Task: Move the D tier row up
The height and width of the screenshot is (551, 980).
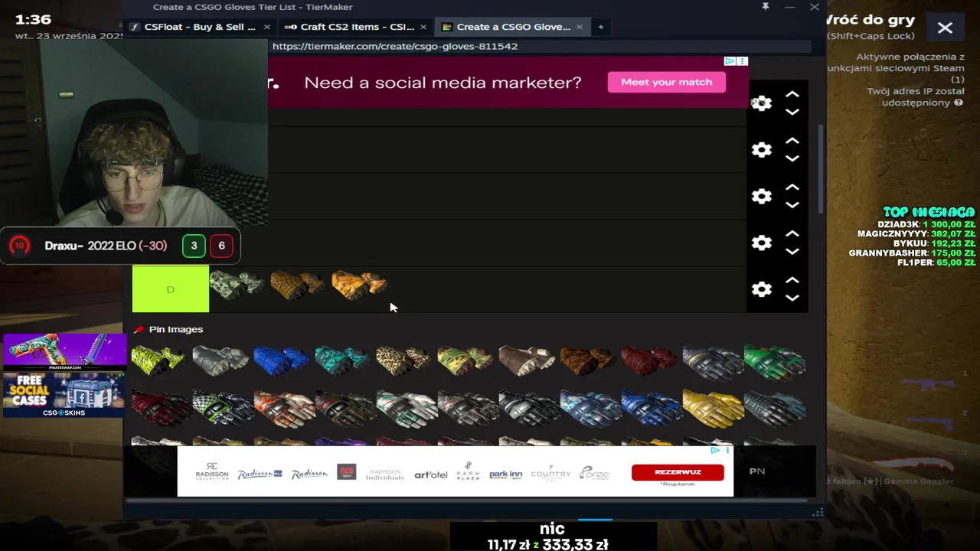Action: coord(792,281)
